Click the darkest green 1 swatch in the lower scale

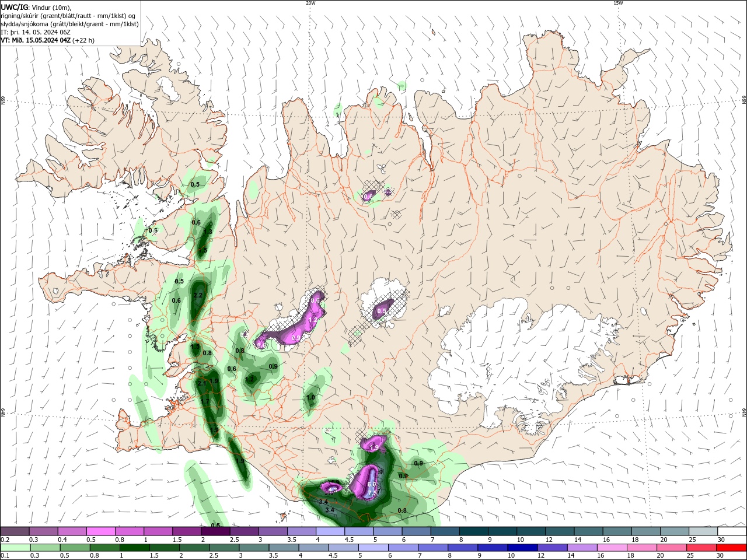135,548
